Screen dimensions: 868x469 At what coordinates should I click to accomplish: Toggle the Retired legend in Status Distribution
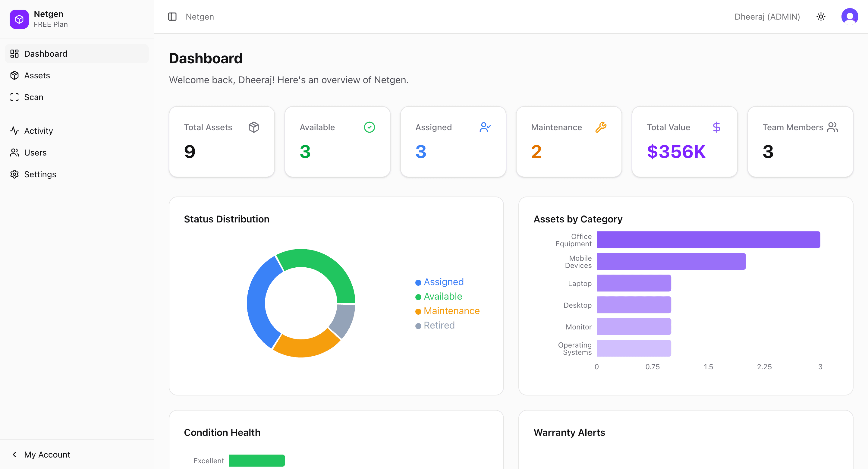click(435, 325)
